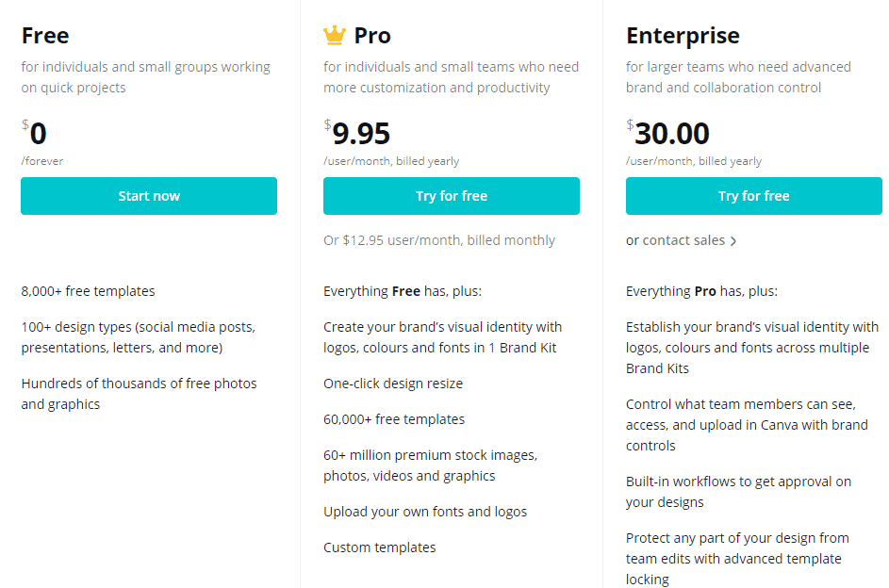Select the Free plan heading
The height and width of the screenshot is (588, 889).
coord(45,36)
